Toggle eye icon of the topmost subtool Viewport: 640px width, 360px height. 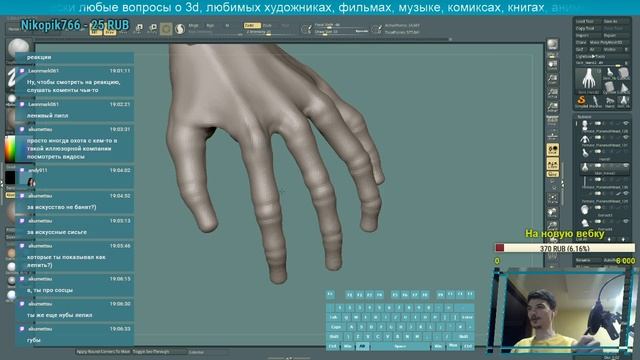[626, 123]
